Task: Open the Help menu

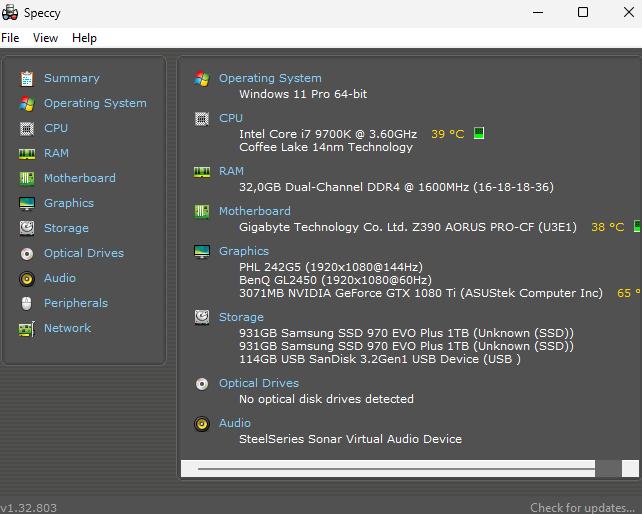Action: tap(84, 38)
